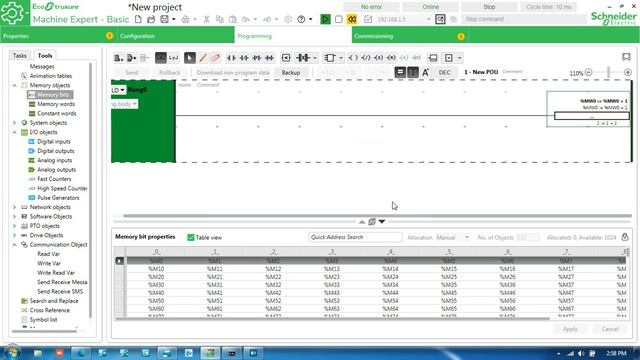Select Digital inputs in the tree
The height and width of the screenshot is (360, 640).
click(x=53, y=142)
